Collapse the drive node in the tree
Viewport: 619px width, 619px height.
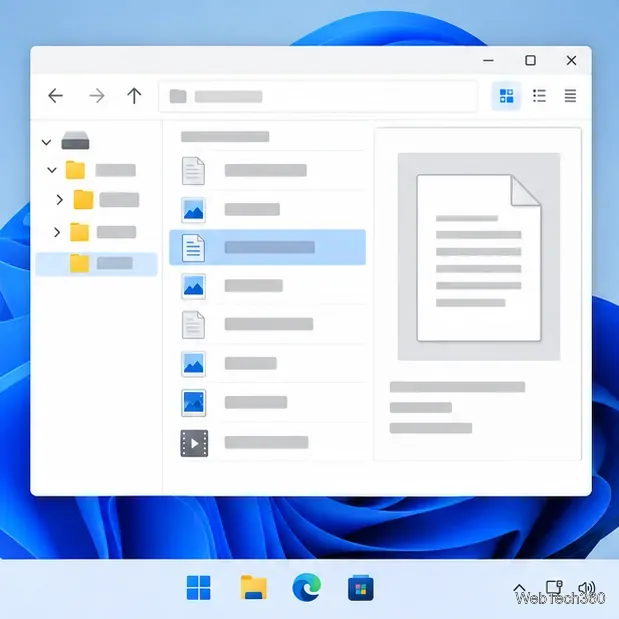47,142
